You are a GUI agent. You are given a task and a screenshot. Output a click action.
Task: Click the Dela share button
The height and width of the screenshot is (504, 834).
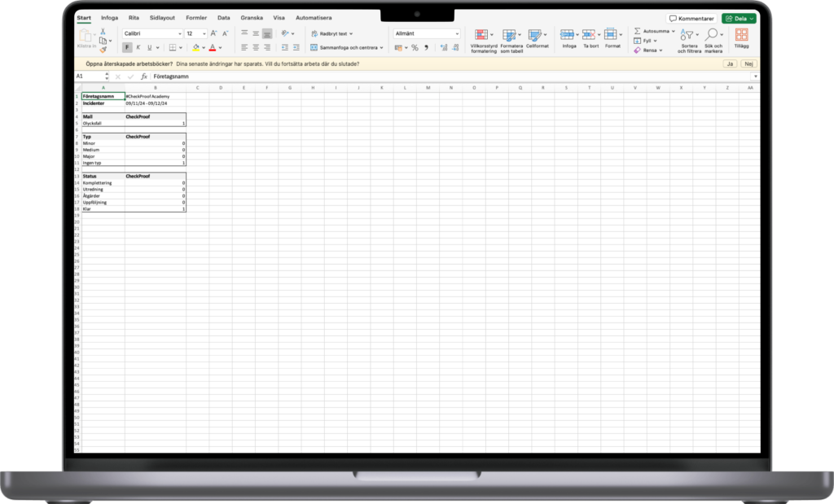[x=739, y=18]
